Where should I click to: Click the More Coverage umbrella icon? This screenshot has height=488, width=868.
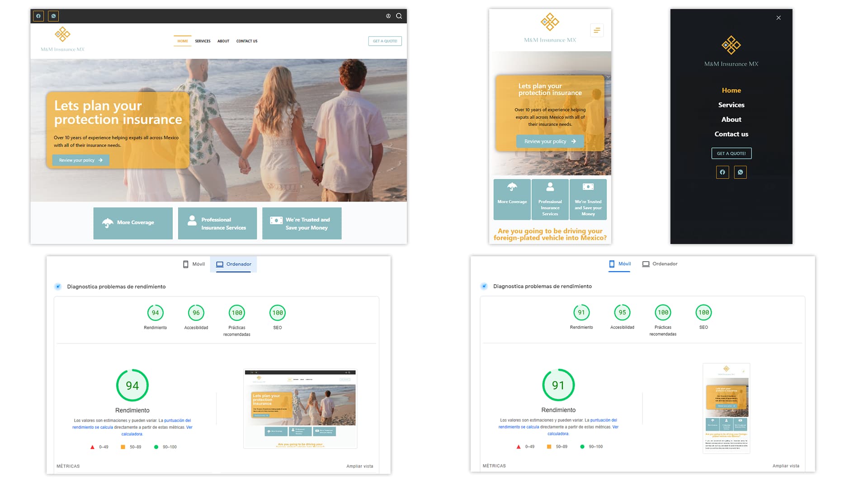click(107, 222)
